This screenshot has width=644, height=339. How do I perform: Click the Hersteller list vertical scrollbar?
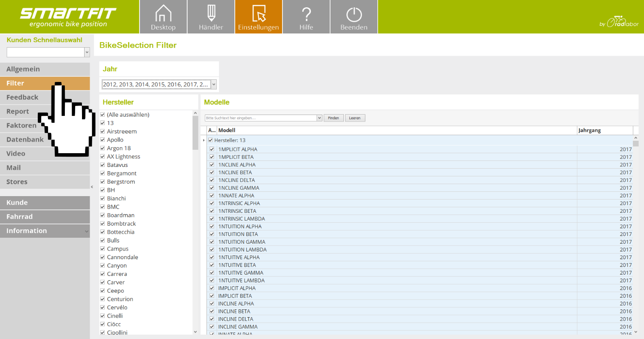click(195, 133)
